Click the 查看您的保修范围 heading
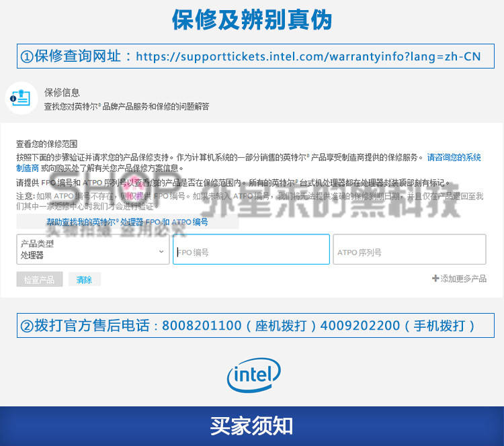This screenshot has width=504, height=446. click(x=47, y=144)
